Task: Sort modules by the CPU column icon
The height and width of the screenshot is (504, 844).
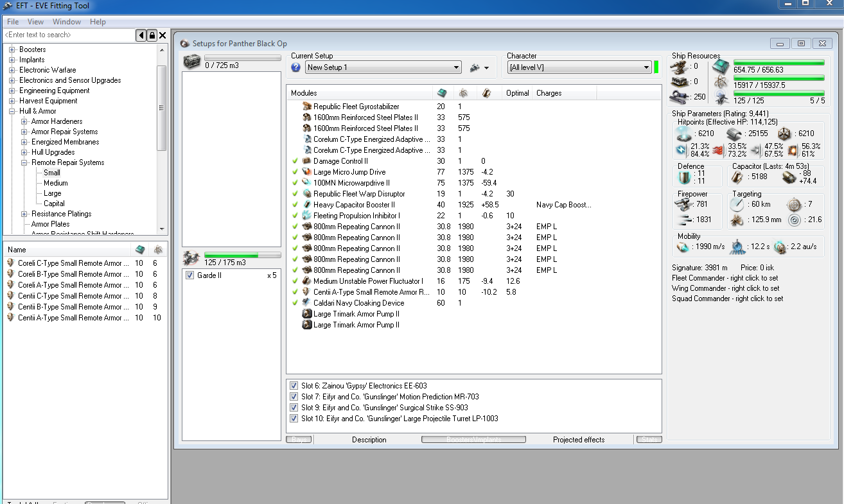Action: click(443, 93)
